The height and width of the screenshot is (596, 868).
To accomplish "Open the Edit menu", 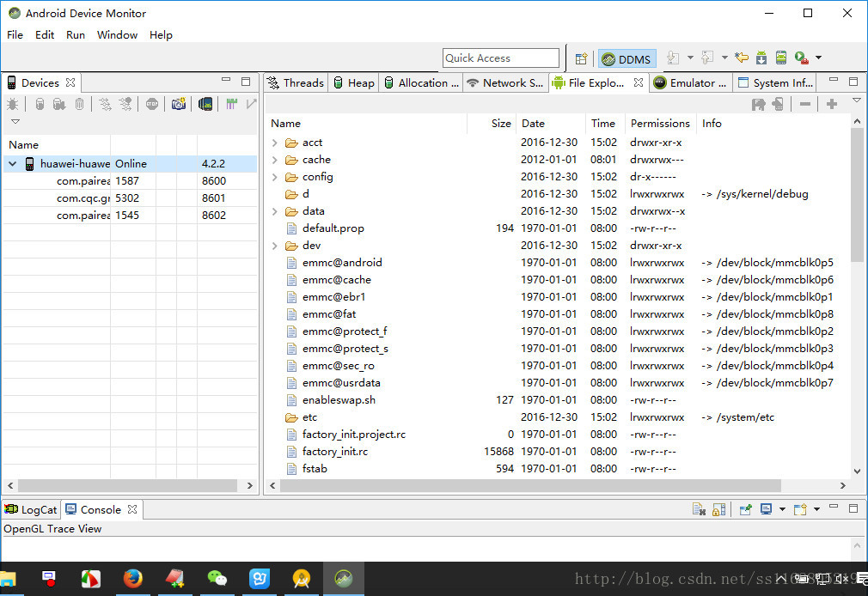I will click(45, 35).
